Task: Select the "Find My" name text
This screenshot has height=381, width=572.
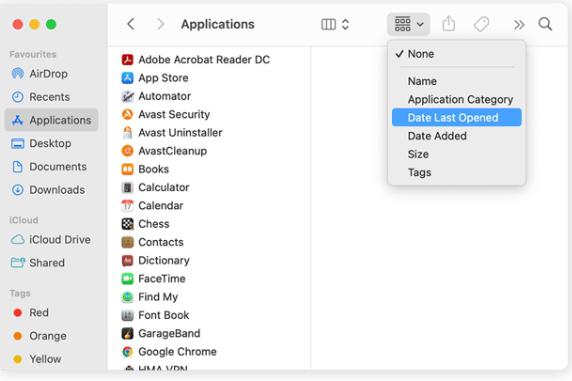Action: tap(158, 297)
